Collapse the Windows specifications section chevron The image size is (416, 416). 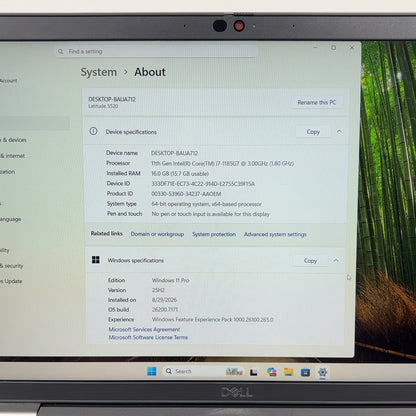coord(336,260)
